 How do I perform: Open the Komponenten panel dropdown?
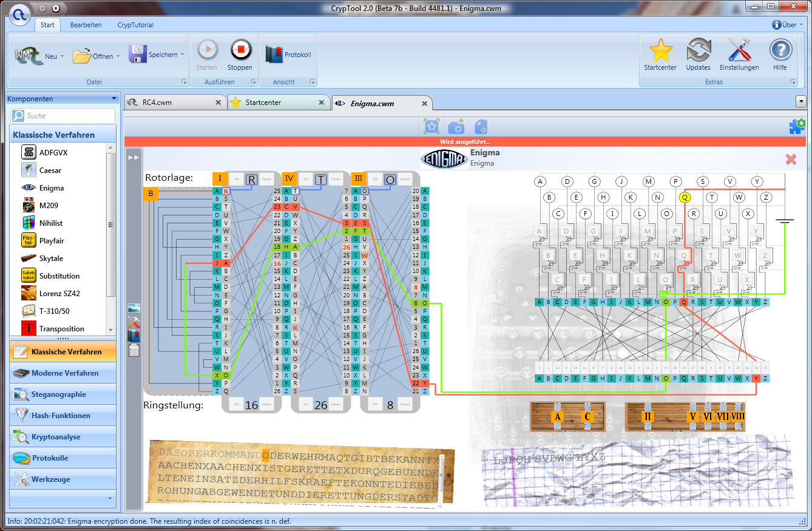(113, 98)
